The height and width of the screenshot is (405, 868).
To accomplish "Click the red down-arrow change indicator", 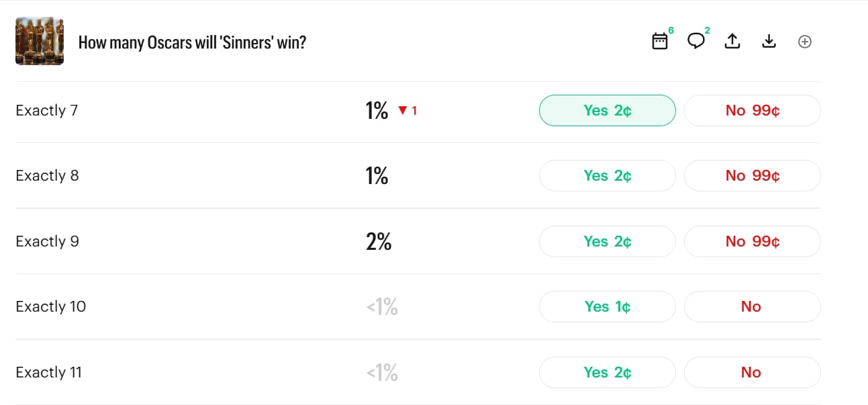I will [x=403, y=111].
